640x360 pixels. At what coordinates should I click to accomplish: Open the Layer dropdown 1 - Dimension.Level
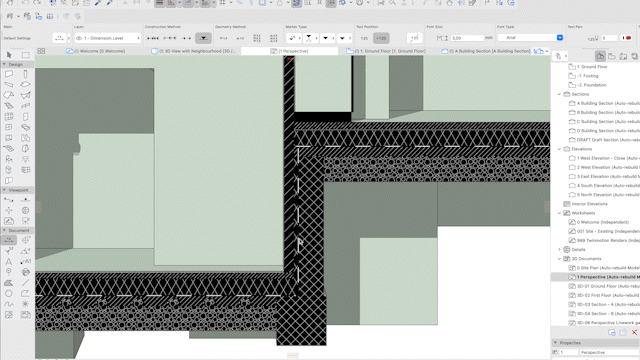click(108, 38)
